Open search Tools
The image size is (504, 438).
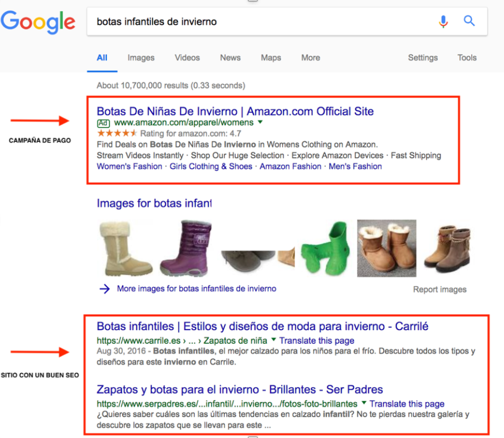click(467, 58)
